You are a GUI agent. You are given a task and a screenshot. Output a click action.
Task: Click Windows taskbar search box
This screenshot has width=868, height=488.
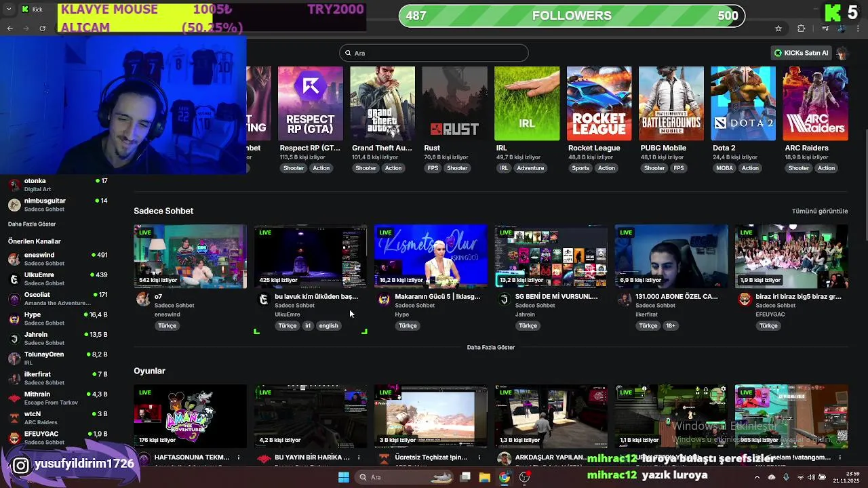coord(406,477)
